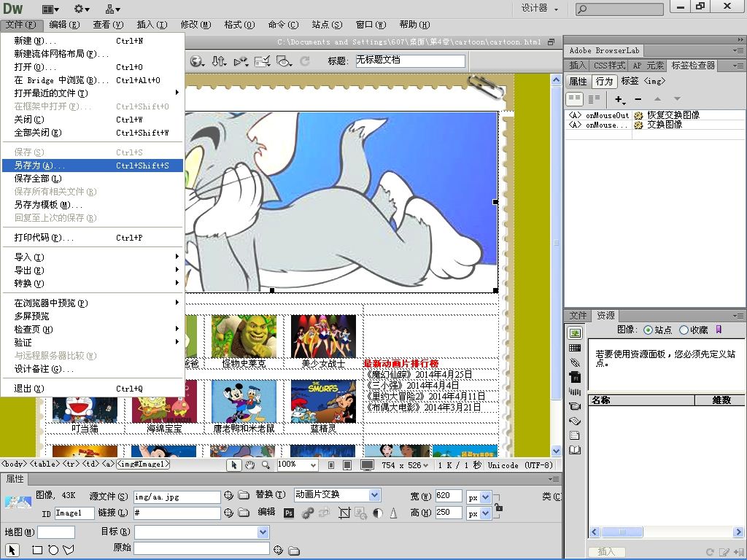747x560 pixels.
Task: Switch to the CSS样式 panel tab
Action: pyautogui.click(x=609, y=65)
